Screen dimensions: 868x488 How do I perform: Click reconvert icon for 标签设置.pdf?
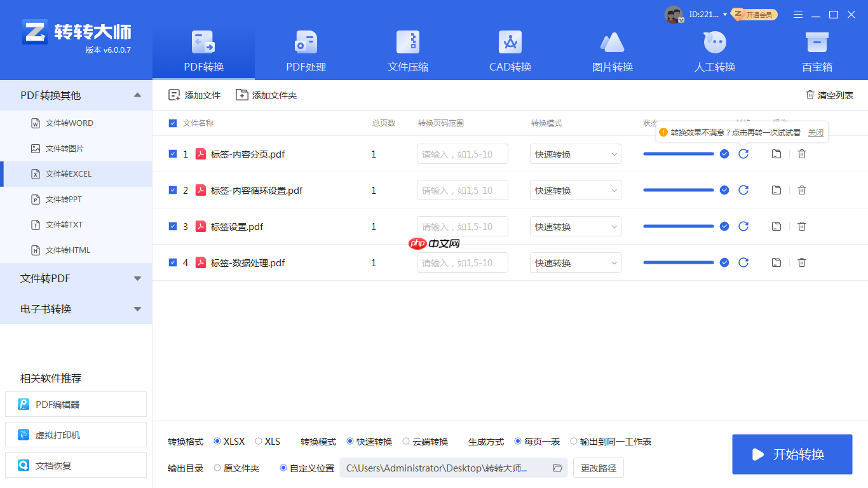pos(743,226)
